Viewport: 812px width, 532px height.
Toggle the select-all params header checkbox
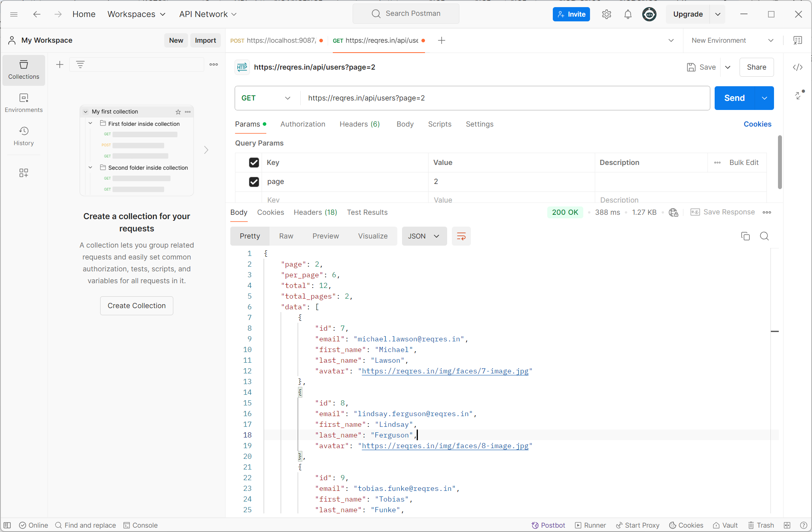click(254, 163)
